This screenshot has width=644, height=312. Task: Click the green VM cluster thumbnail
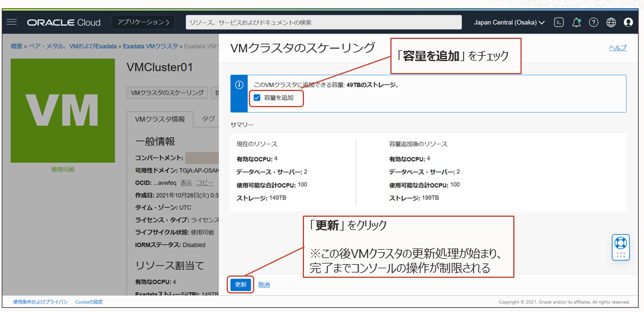pyautogui.click(x=63, y=111)
